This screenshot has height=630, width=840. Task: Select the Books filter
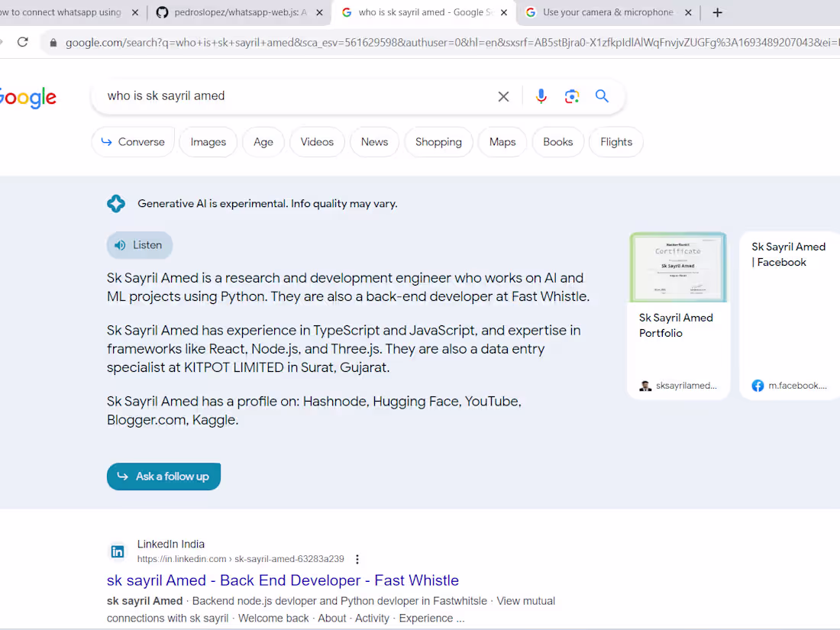[557, 142]
